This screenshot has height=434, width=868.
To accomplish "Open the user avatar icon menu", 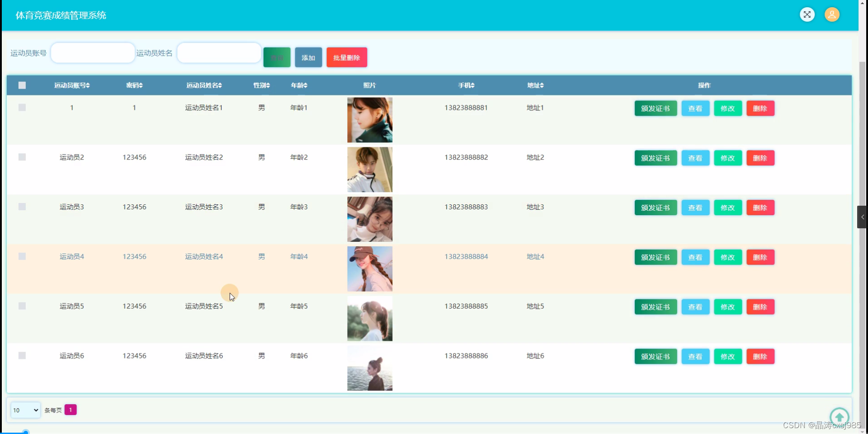I will tap(832, 14).
